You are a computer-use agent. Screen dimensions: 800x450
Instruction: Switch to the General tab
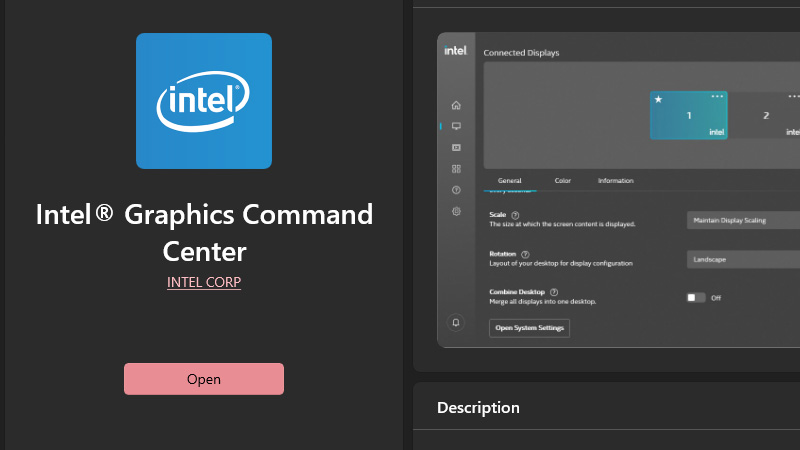click(510, 181)
